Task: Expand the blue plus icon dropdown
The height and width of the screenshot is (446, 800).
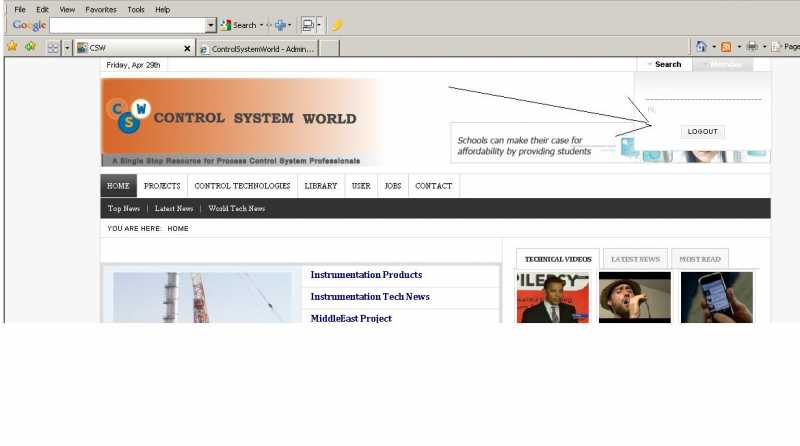Action: 289,25
